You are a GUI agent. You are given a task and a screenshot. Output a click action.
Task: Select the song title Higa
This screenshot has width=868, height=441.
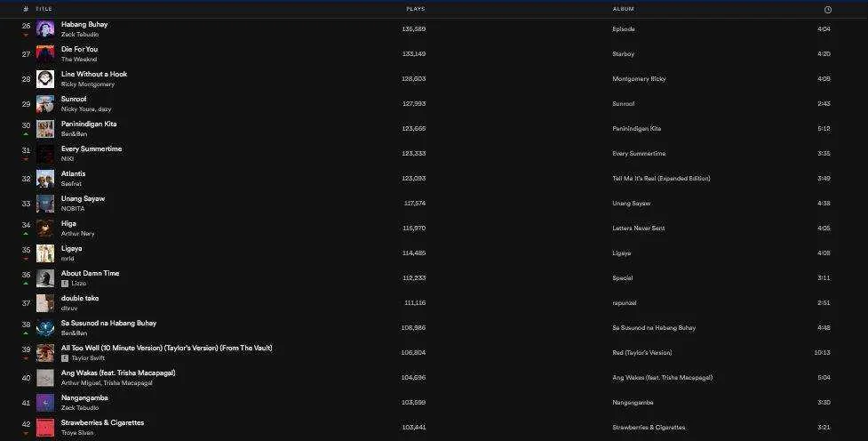(x=68, y=223)
